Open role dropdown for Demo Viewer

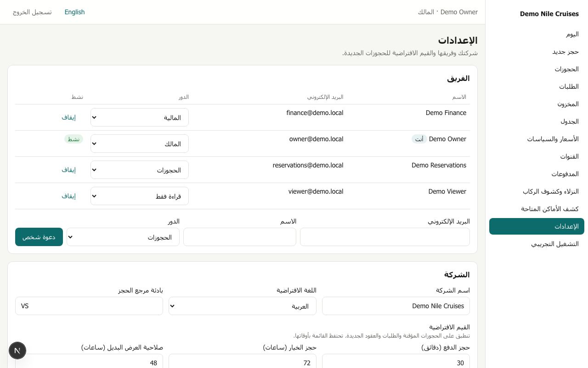tap(140, 196)
